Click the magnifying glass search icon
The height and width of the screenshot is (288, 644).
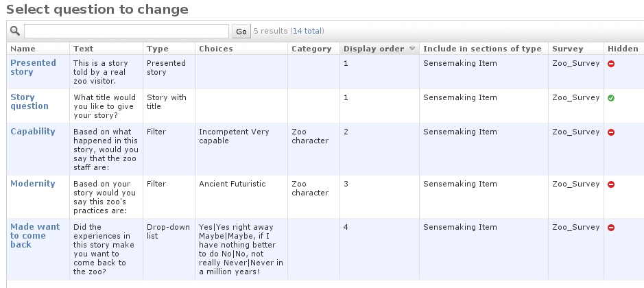coord(15,31)
